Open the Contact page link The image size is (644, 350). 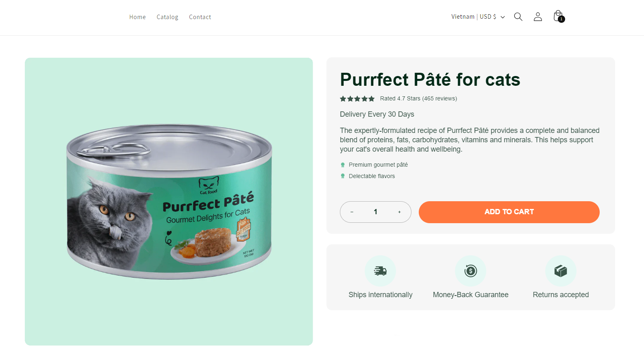point(200,17)
